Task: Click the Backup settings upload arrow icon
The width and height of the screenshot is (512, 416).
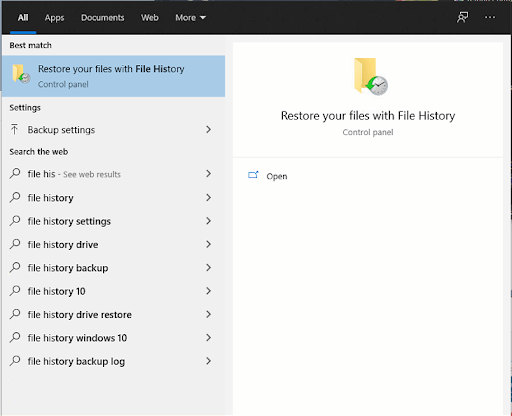Action: [x=14, y=129]
